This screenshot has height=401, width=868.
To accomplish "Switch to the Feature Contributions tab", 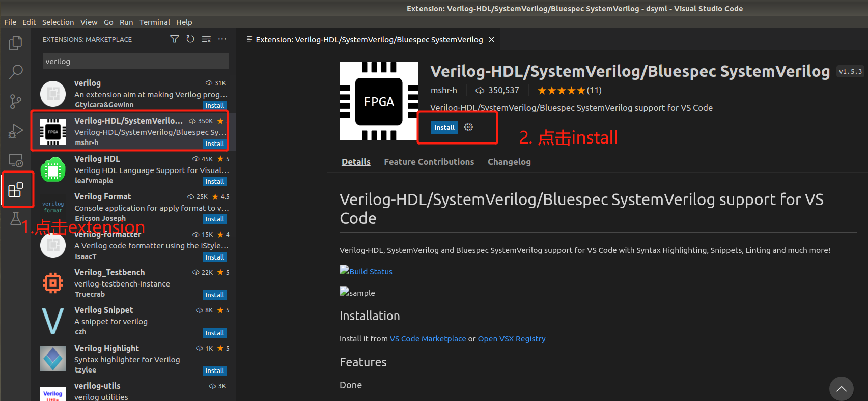I will pyautogui.click(x=429, y=162).
